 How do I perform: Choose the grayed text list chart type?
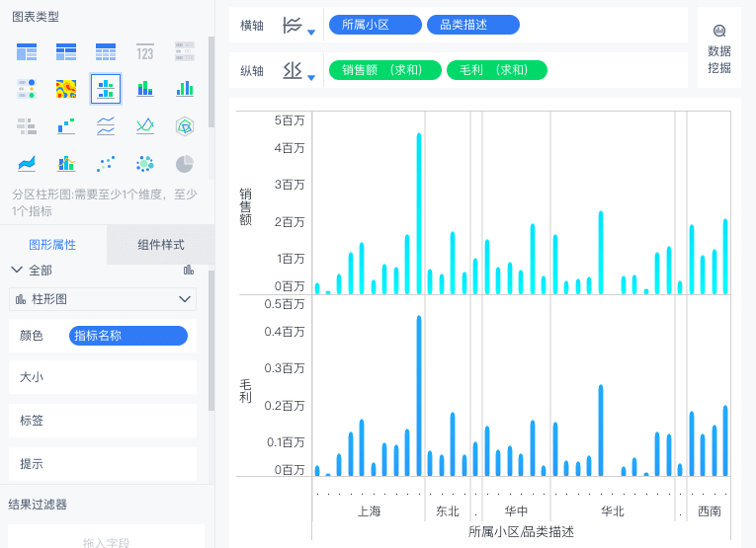tap(185, 51)
